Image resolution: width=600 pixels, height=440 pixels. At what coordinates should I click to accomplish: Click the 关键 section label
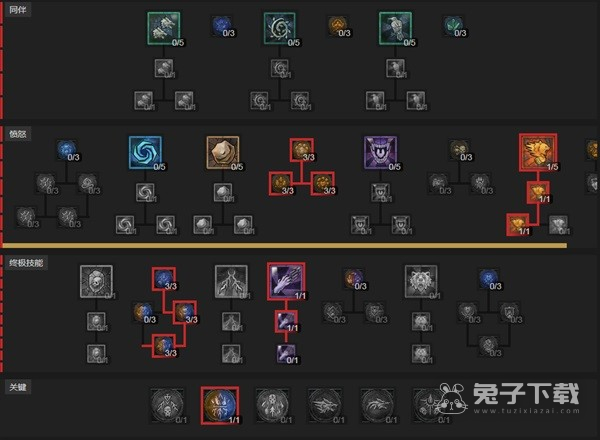point(17,387)
